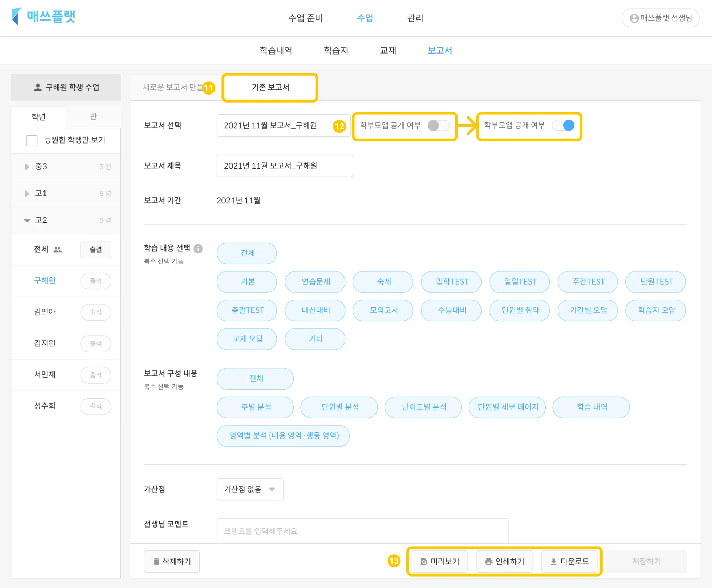Switch to the 기존 보고서 tab

click(270, 88)
